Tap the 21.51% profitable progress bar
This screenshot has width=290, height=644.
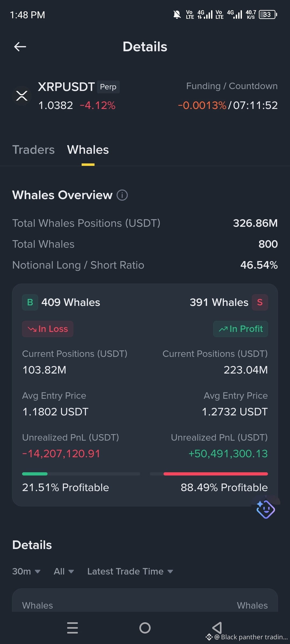[81, 474]
